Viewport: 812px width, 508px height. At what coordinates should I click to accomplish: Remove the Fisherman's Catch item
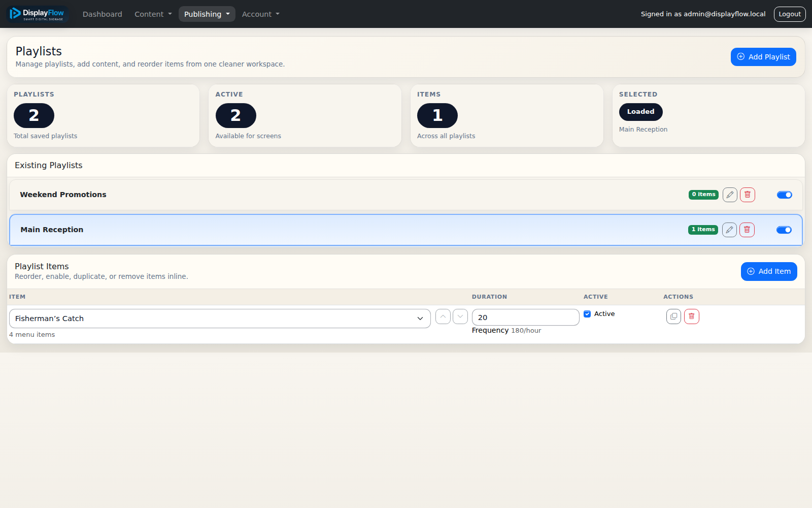pyautogui.click(x=692, y=316)
